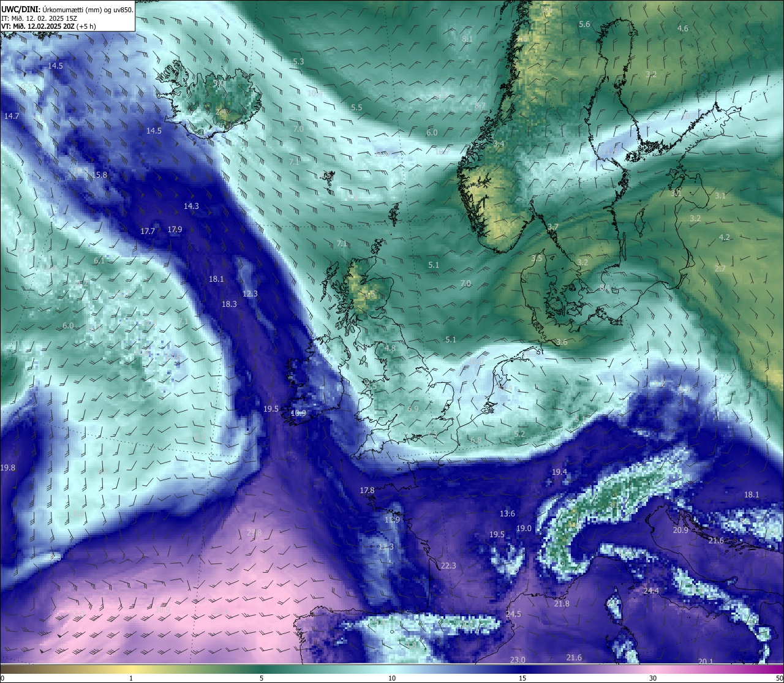
Task: Click the 10 tick on the colour scale
Action: [392, 678]
